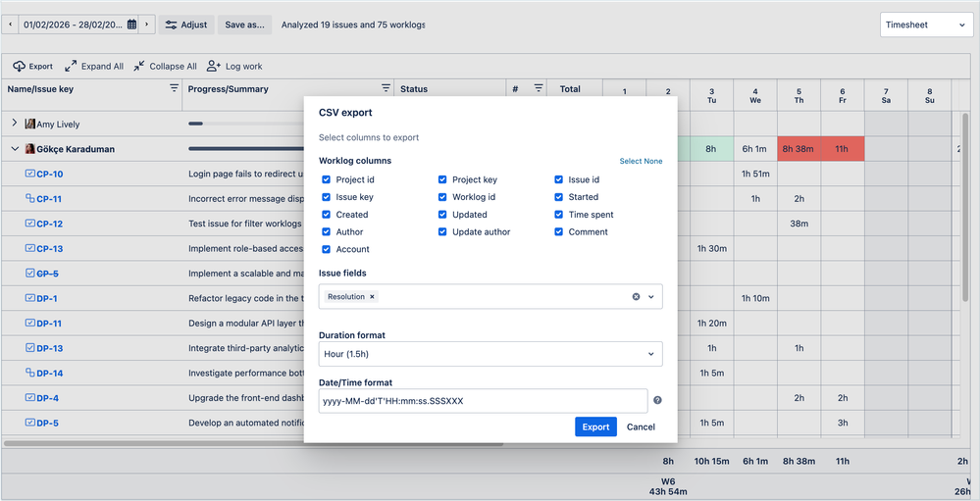Viewport: 980px width, 501px height.
Task: Click the Export toolbar item
Action: [x=32, y=67]
